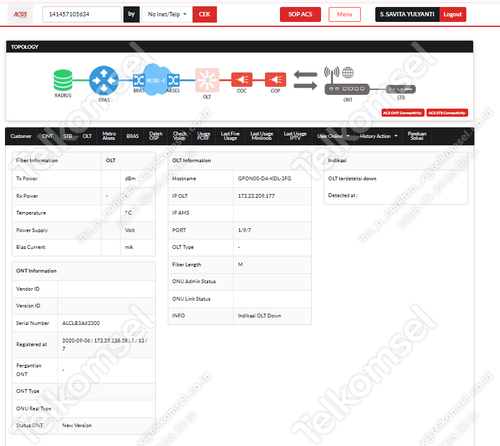Expand the History Action dropdown
This screenshot has width=500, height=446.
[378, 136]
